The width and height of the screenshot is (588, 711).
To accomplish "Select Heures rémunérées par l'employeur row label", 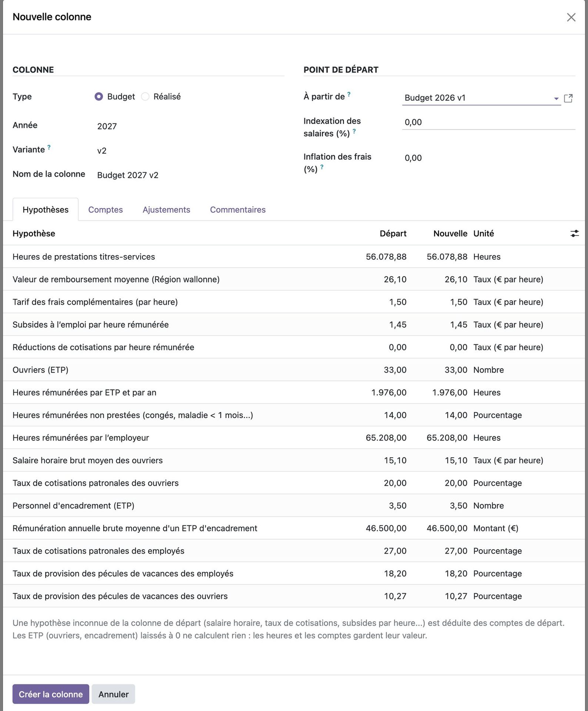I will click(81, 438).
